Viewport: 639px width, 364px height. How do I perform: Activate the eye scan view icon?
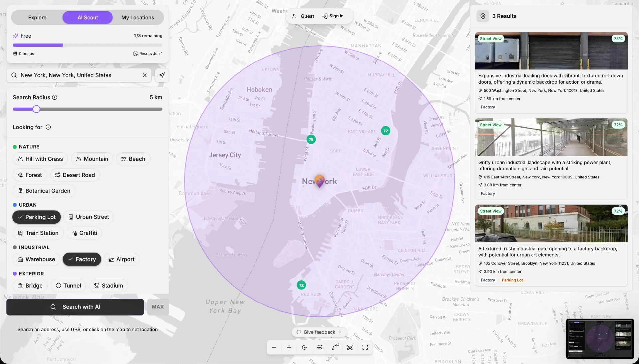point(350,347)
